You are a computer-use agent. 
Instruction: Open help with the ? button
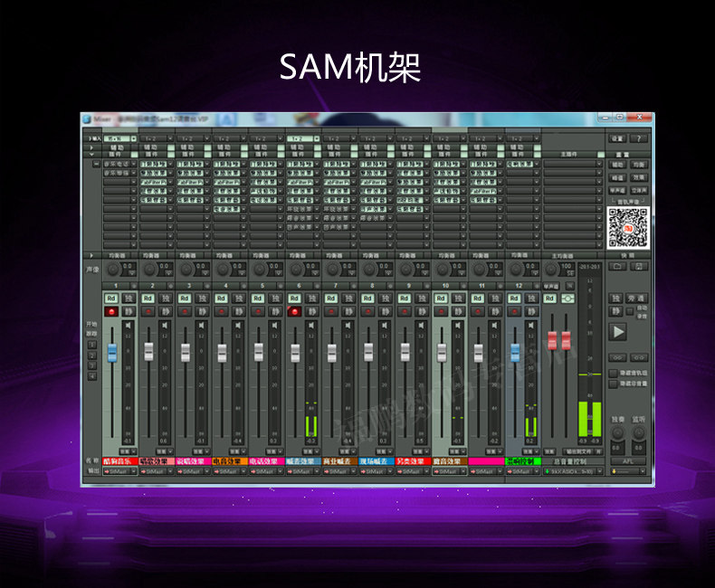pos(639,138)
